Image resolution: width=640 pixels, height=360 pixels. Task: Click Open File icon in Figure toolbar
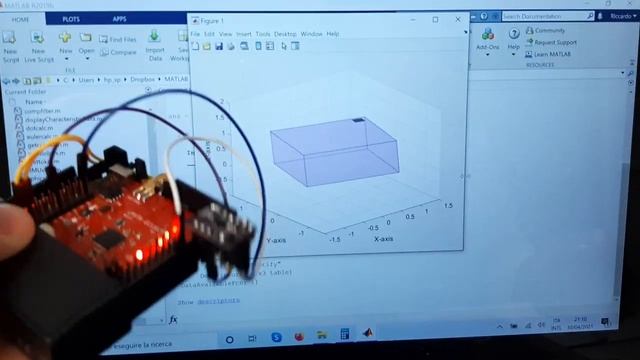pos(207,46)
